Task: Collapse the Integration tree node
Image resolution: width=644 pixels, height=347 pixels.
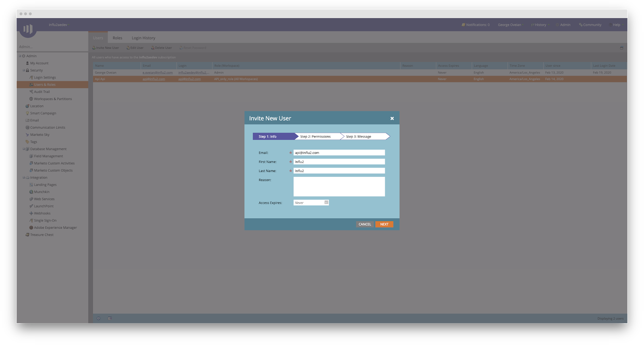Action: (24, 178)
